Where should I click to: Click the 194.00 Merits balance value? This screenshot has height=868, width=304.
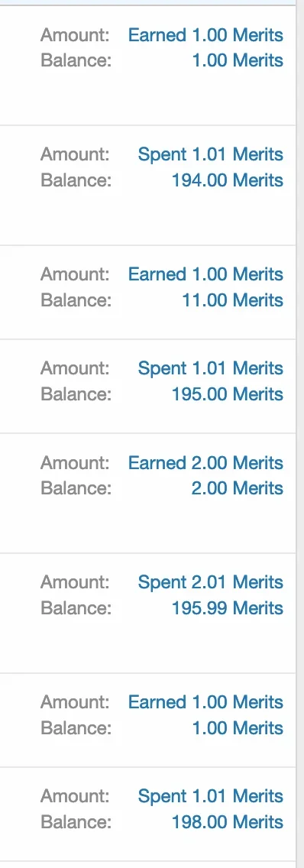click(x=228, y=180)
